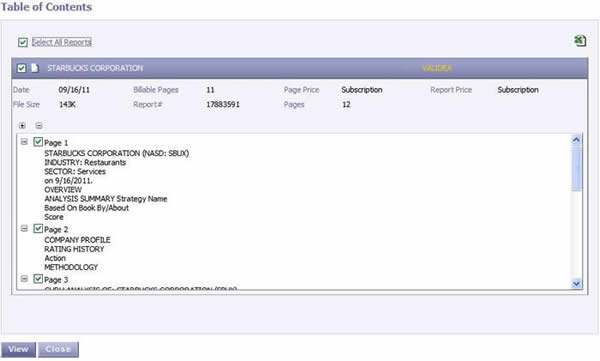Click the scrollbar down arrow

point(576,284)
